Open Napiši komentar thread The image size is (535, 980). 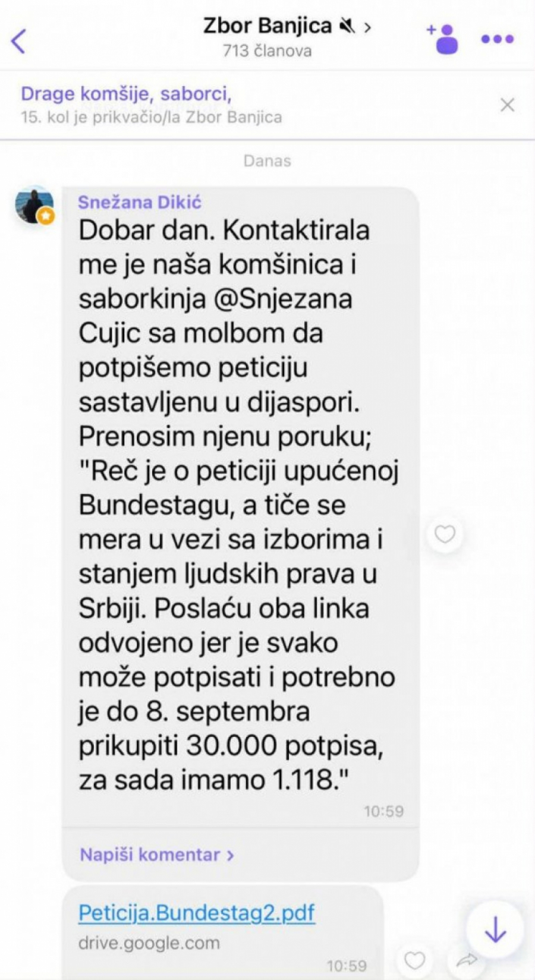tap(157, 855)
